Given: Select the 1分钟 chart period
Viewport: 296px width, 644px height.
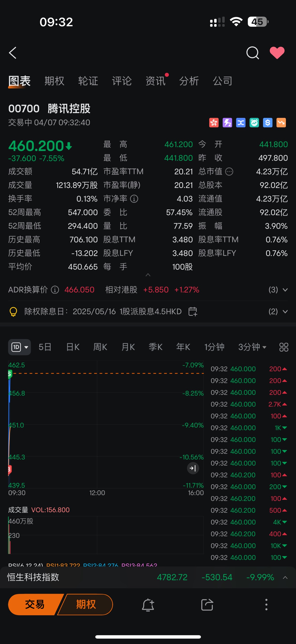Looking at the screenshot, I should pyautogui.click(x=214, y=347).
